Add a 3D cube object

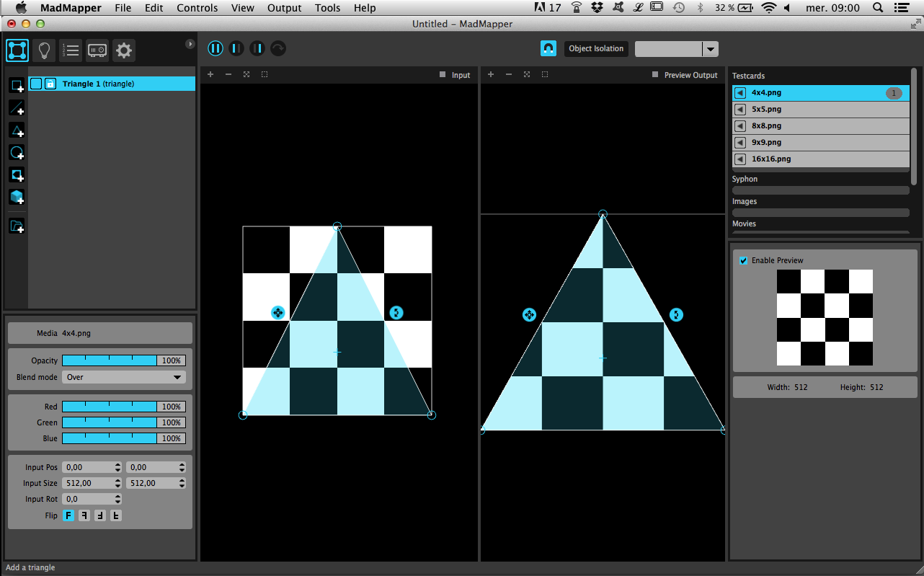point(17,197)
